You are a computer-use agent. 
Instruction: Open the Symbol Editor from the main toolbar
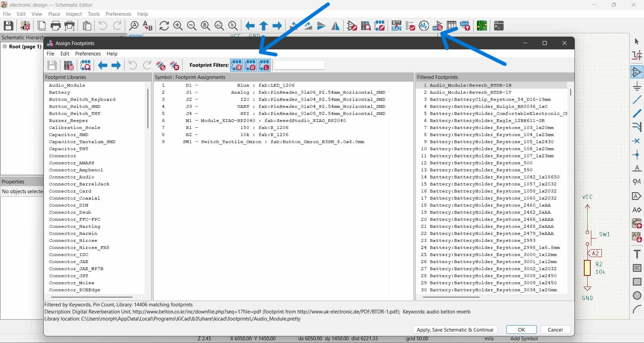click(352, 26)
